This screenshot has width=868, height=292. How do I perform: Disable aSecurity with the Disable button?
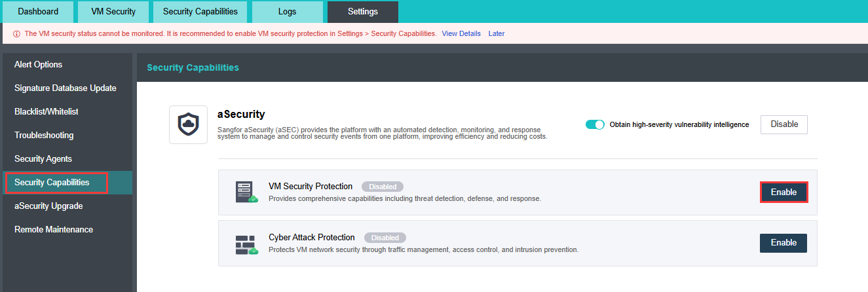pos(783,124)
